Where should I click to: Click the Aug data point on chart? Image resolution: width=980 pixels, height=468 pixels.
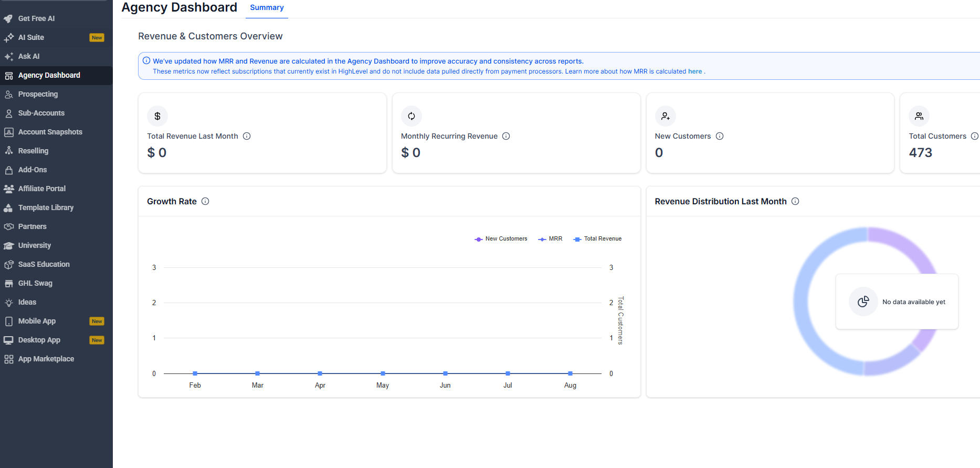pos(570,373)
